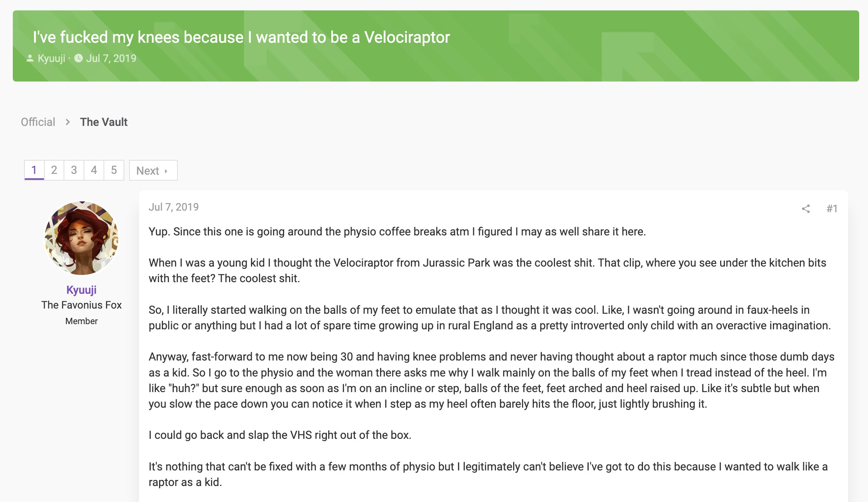The width and height of the screenshot is (868, 502).
Task: Go to page 3 of the thread
Action: tap(74, 170)
